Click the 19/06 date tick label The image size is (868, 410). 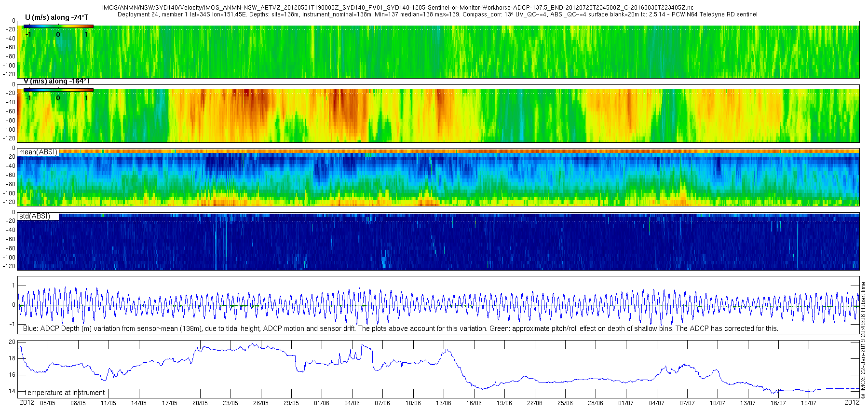(504, 403)
